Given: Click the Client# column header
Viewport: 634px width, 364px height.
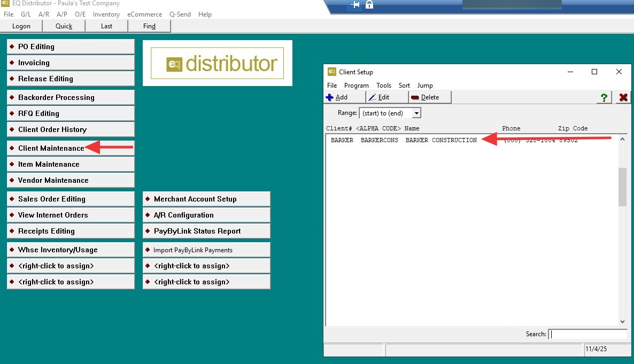Looking at the screenshot, I should pyautogui.click(x=339, y=128).
